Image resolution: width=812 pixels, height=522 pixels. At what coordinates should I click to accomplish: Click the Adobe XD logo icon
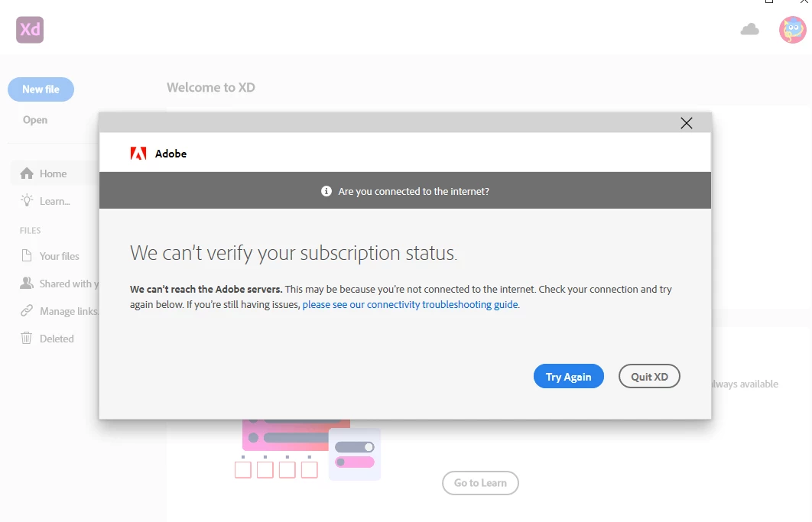30,30
